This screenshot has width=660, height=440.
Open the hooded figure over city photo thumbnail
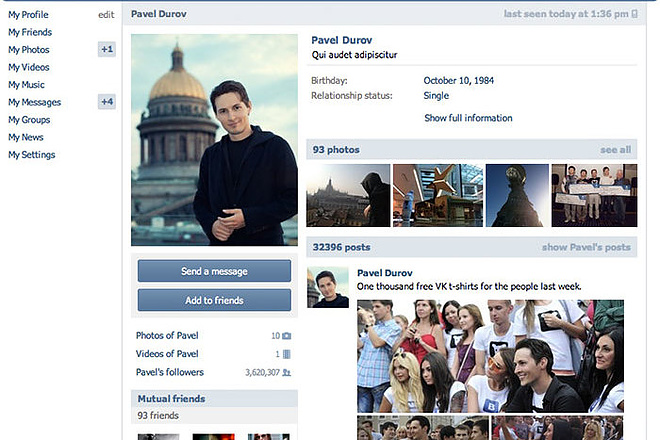348,195
